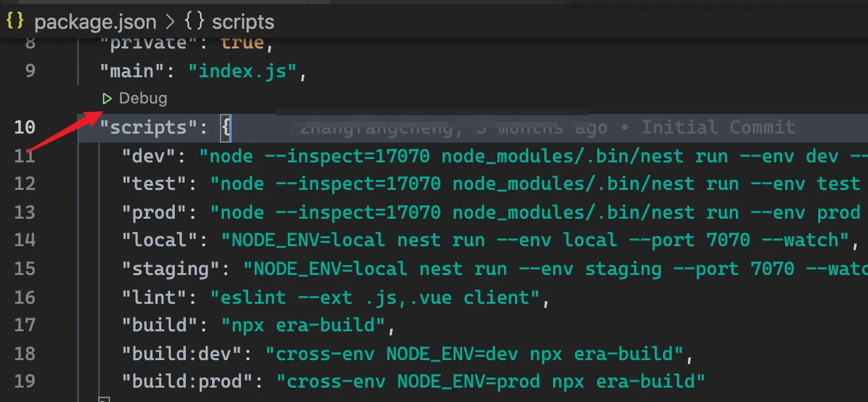
Task: Run the Debug code lens action
Action: [x=143, y=98]
